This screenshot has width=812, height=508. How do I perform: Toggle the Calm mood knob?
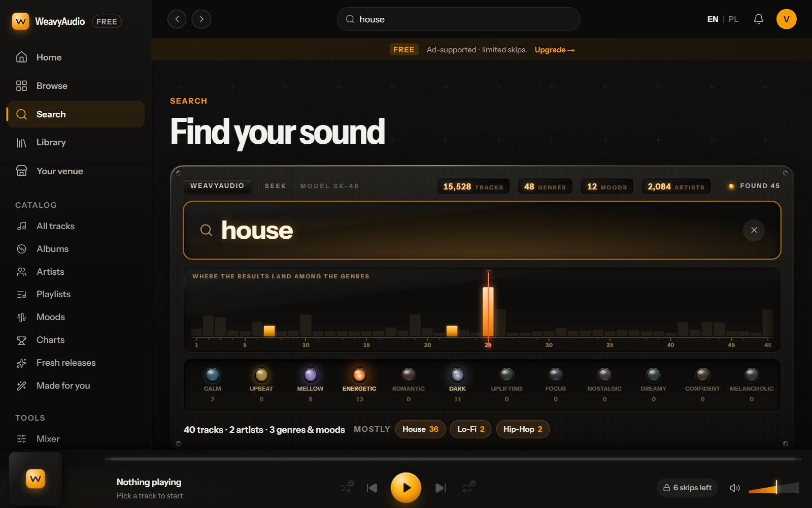212,375
